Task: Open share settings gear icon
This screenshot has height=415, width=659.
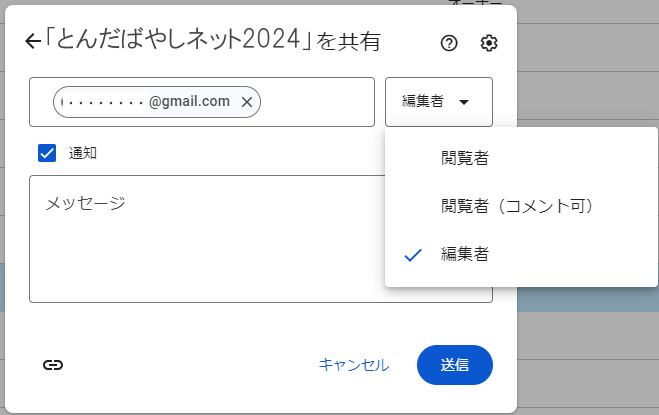Action: 488,42
